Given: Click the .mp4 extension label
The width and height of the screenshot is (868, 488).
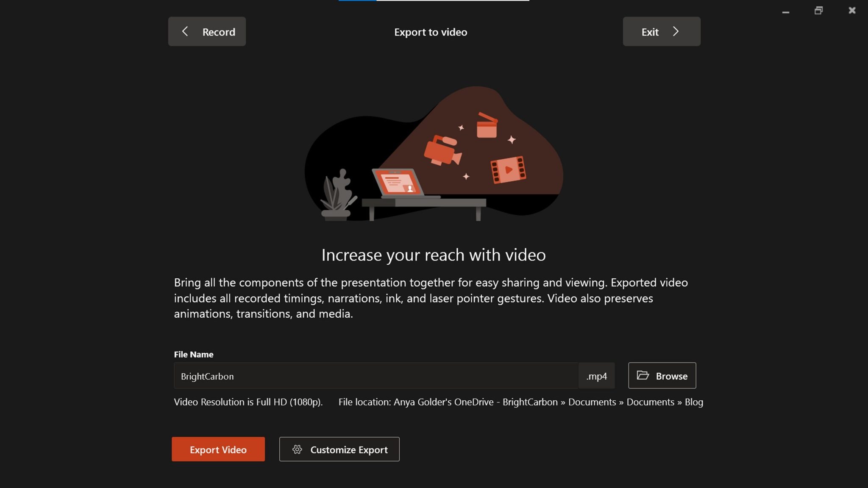Looking at the screenshot, I should tap(596, 376).
